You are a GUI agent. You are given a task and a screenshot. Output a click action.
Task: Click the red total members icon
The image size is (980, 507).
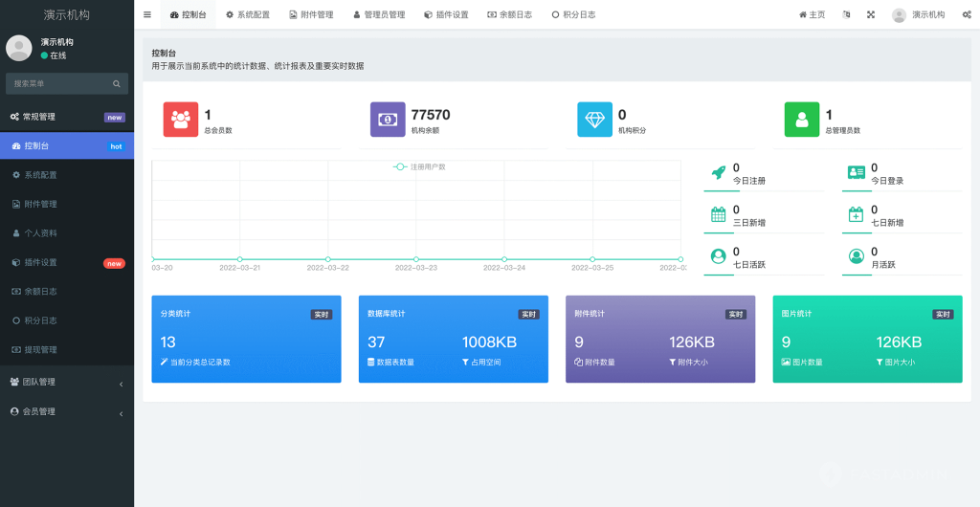coord(181,120)
